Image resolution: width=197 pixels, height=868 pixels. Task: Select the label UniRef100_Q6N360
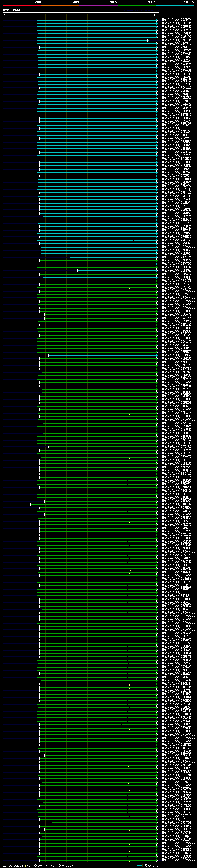tap(177, 796)
